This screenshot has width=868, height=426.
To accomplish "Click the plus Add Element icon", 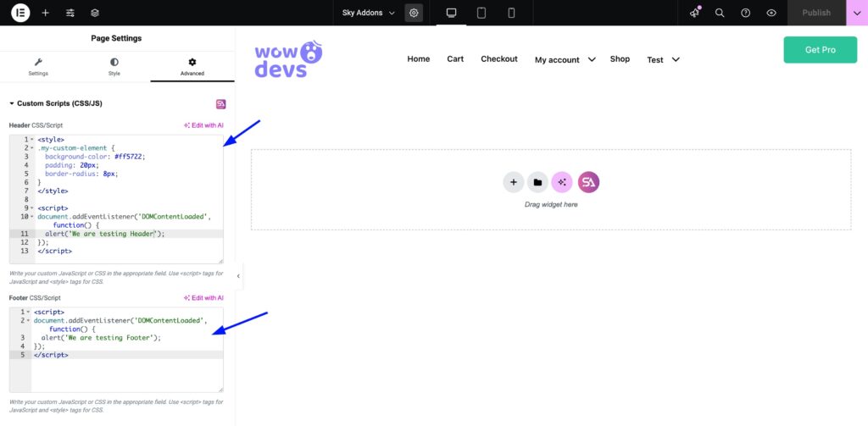I will [46, 13].
